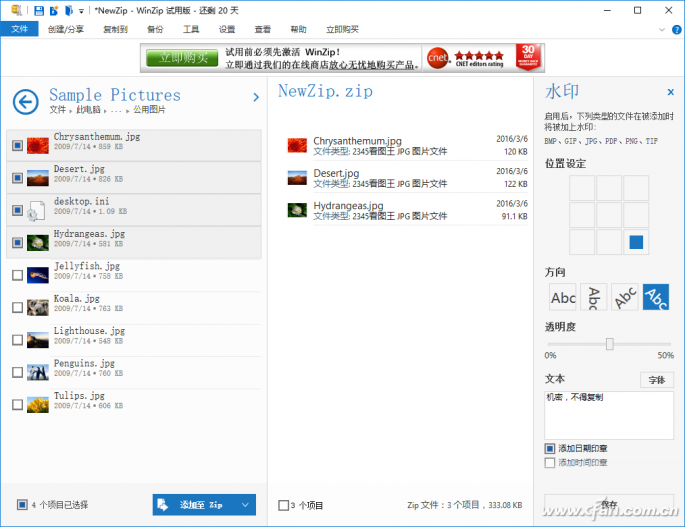Viewport: 685px width, 527px height.
Task: Open the 复制到 ribbon tab
Action: tap(115, 29)
